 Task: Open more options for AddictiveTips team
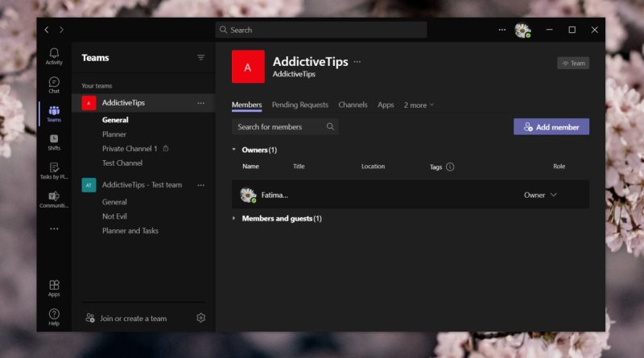coord(200,103)
